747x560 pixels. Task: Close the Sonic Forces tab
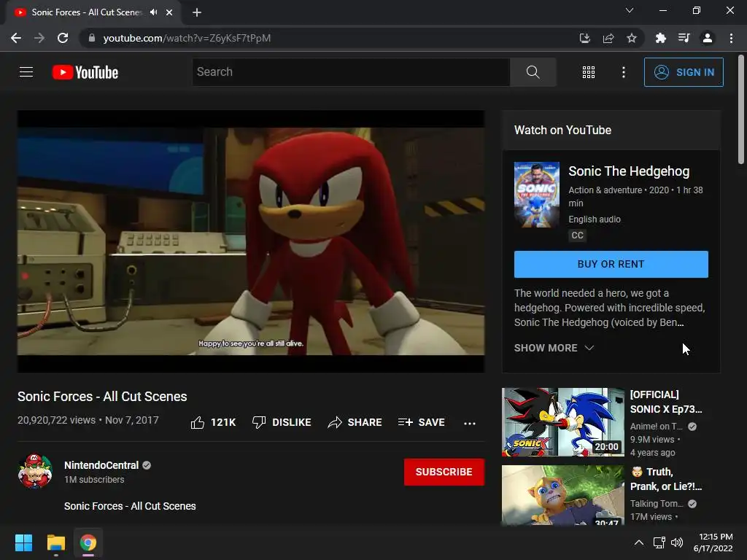click(169, 13)
